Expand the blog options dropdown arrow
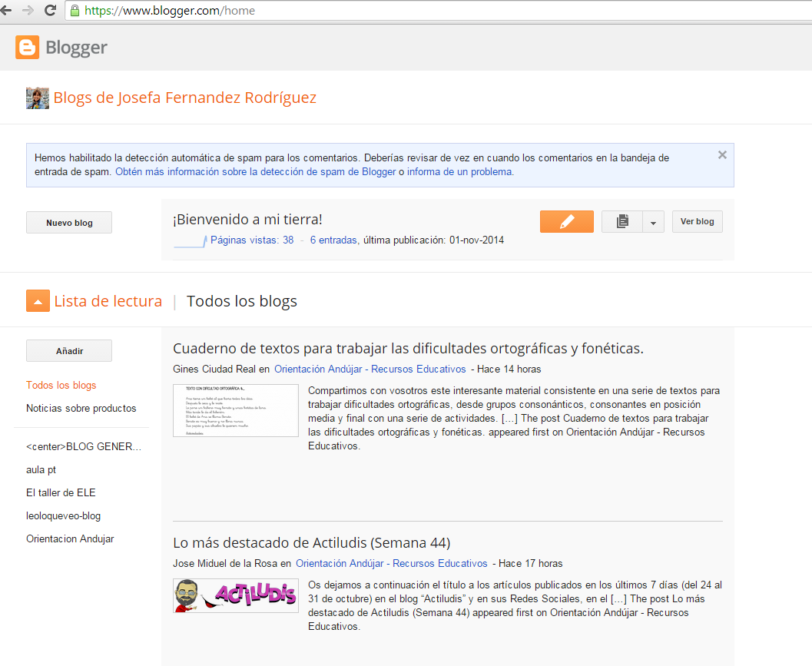The width and height of the screenshot is (812, 666). tap(654, 222)
